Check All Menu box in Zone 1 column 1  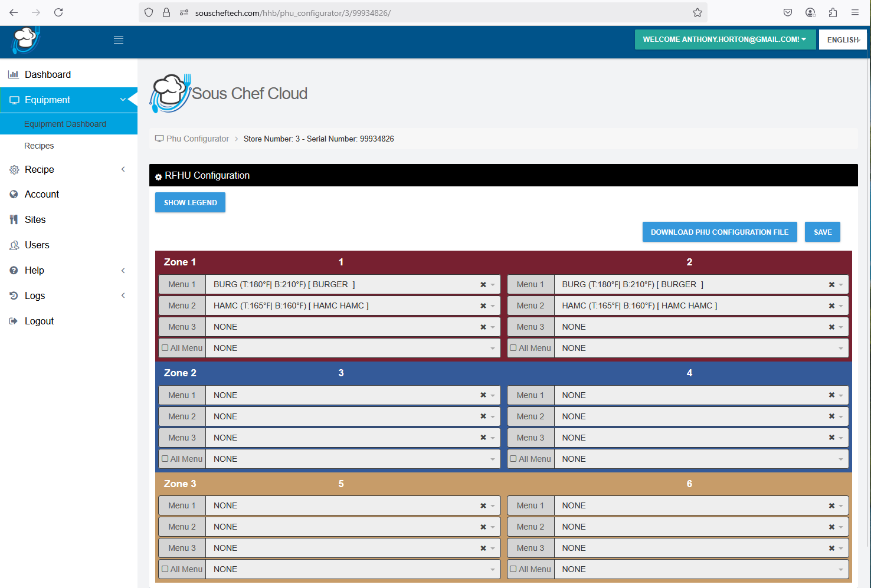tap(165, 348)
